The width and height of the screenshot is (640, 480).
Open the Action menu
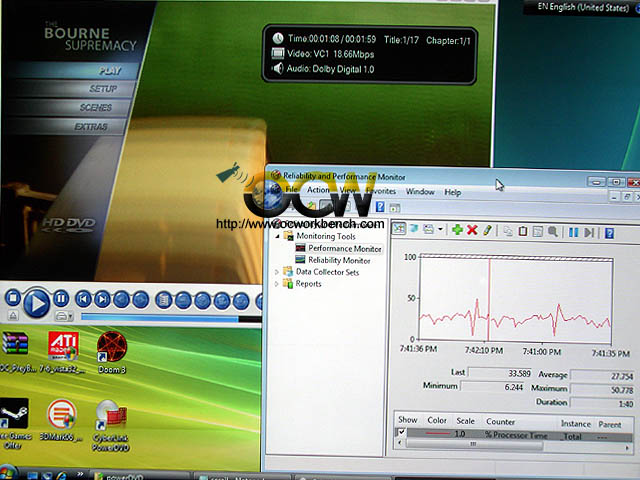pos(318,190)
